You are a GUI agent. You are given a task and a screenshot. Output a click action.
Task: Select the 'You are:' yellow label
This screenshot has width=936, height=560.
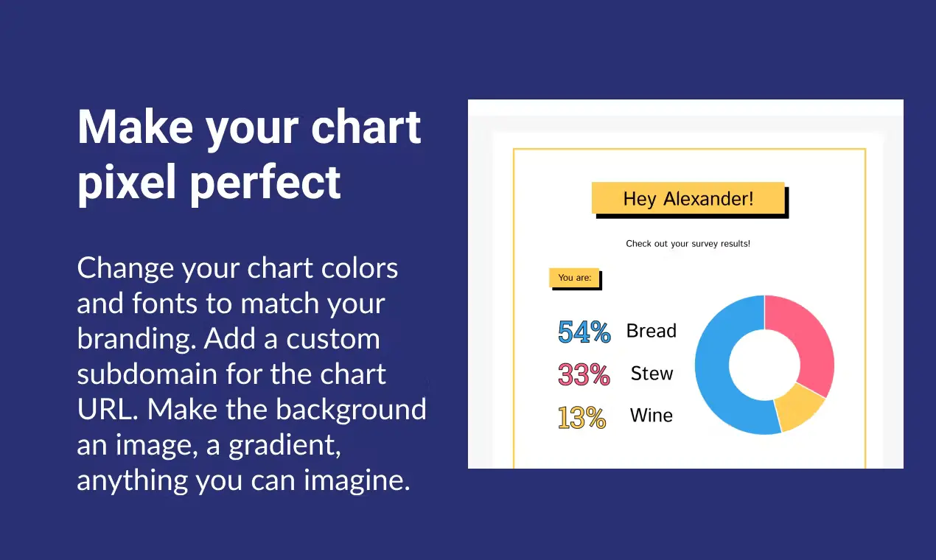(574, 278)
